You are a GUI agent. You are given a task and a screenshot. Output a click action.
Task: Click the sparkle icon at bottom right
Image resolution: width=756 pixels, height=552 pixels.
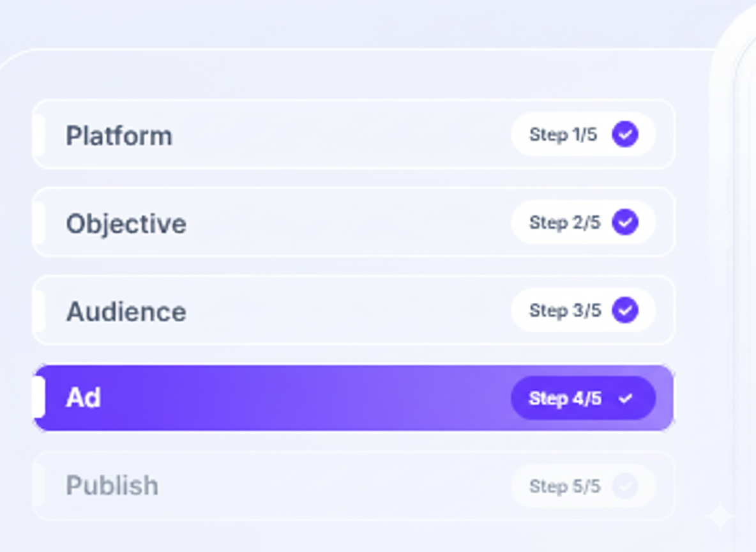(719, 516)
